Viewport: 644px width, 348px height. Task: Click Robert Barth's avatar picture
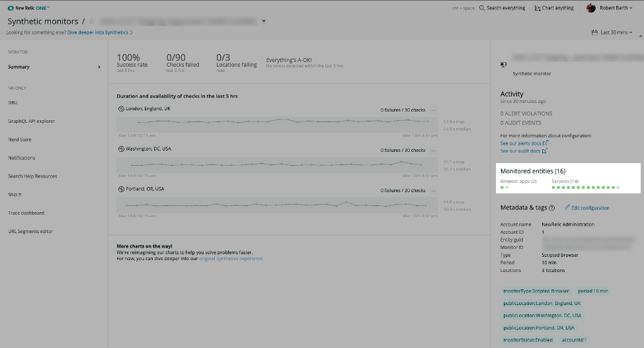[590, 8]
